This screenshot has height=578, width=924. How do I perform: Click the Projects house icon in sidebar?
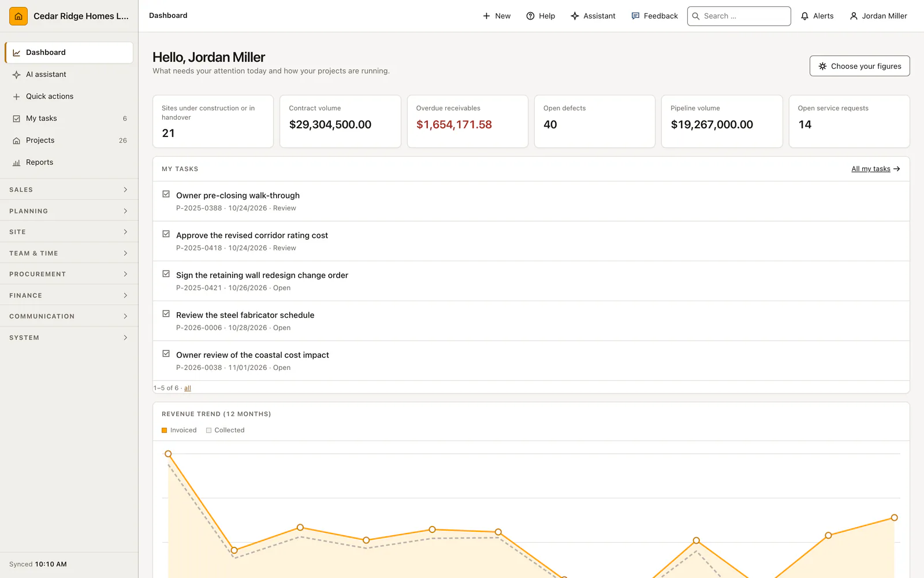click(x=17, y=140)
